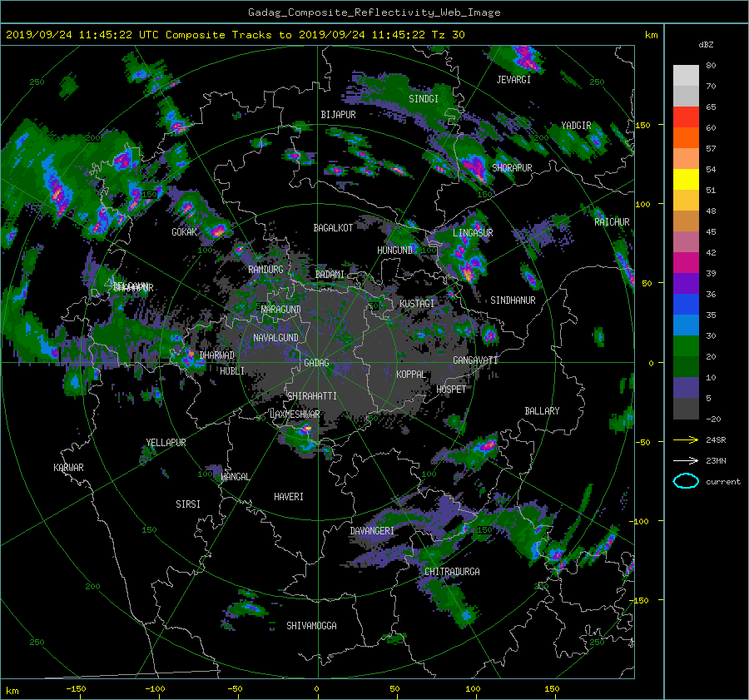Click the LAXMESHWAR city label
Image resolution: width=749 pixels, height=700 pixels.
click(295, 415)
